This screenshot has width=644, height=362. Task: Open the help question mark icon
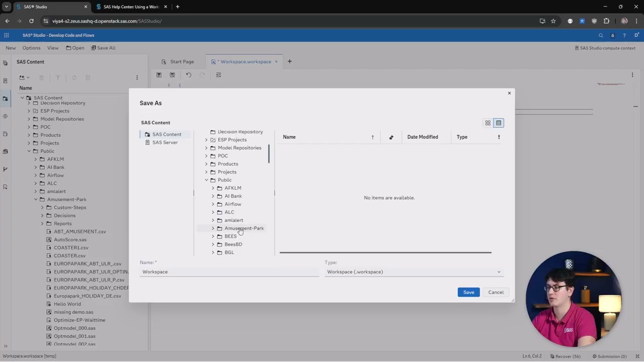624,35
